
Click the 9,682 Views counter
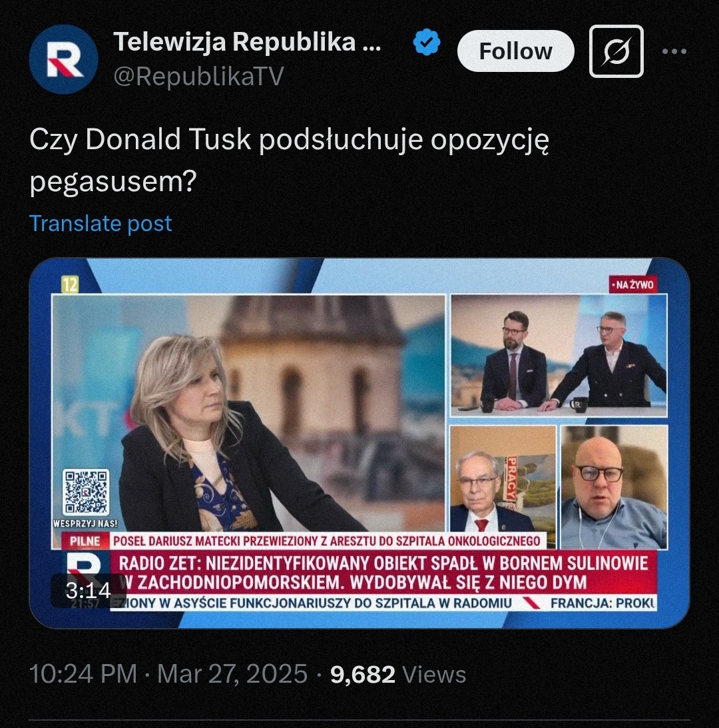[x=398, y=674]
